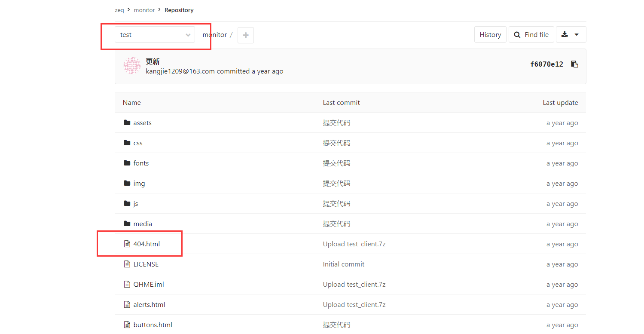Create a new file using the plus icon
Image resolution: width=644 pixels, height=334 pixels.
[245, 35]
